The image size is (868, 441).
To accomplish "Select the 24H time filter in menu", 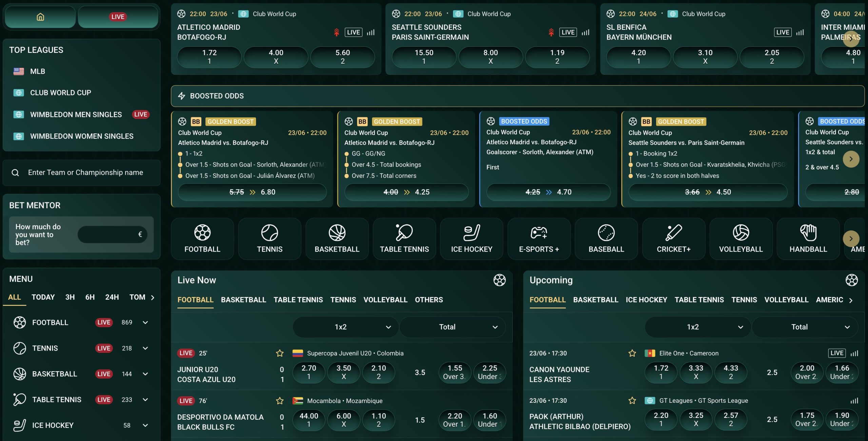I will point(112,297).
